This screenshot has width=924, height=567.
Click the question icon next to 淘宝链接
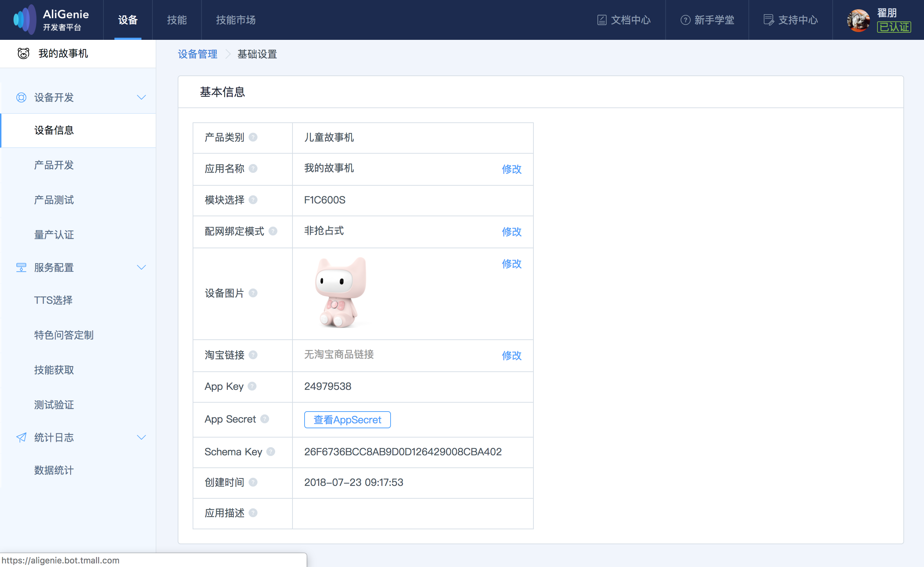tap(253, 355)
